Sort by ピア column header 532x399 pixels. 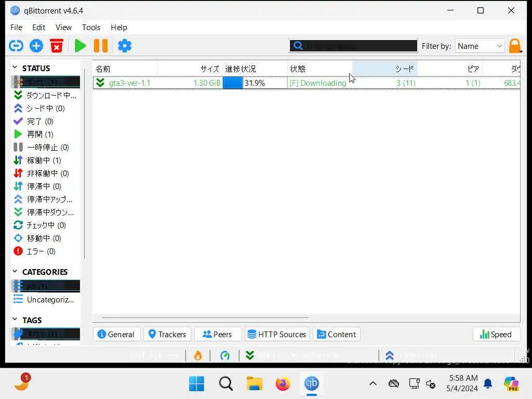(x=449, y=69)
